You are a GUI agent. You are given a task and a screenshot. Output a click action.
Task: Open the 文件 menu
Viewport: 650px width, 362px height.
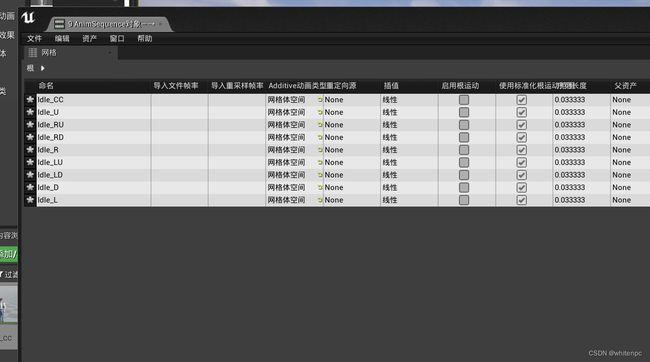[34, 39]
